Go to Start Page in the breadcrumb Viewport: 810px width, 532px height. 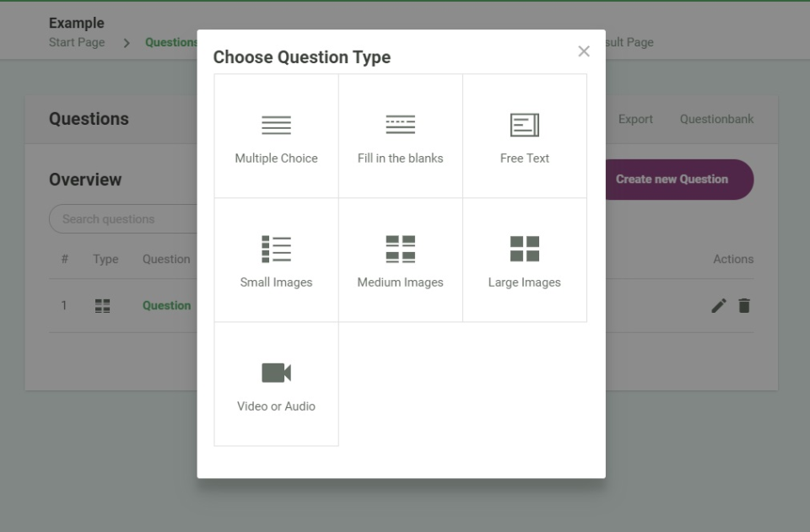point(77,42)
